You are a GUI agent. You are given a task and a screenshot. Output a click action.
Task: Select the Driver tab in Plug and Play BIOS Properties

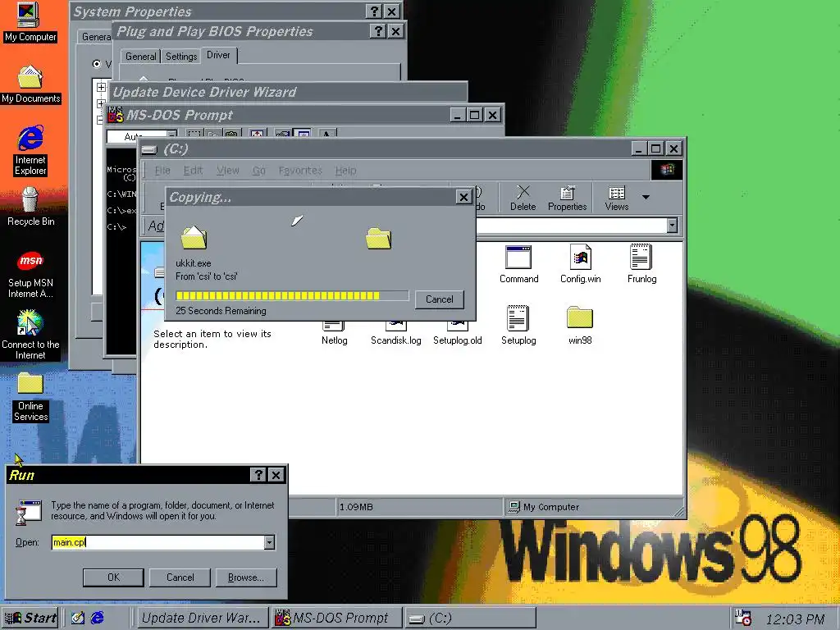[218, 55]
